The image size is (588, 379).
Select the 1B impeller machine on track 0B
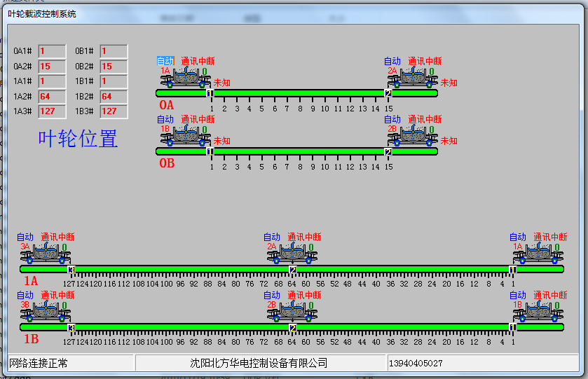[x=185, y=136]
